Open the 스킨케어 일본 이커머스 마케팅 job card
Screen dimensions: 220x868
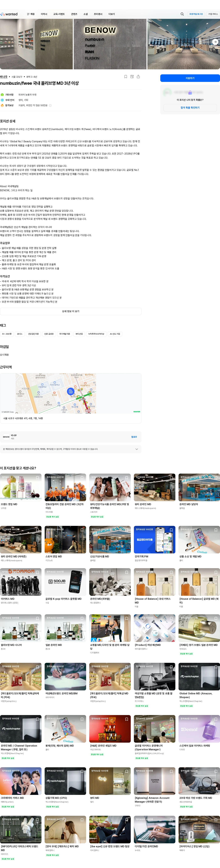pyautogui.click(x=199, y=734)
